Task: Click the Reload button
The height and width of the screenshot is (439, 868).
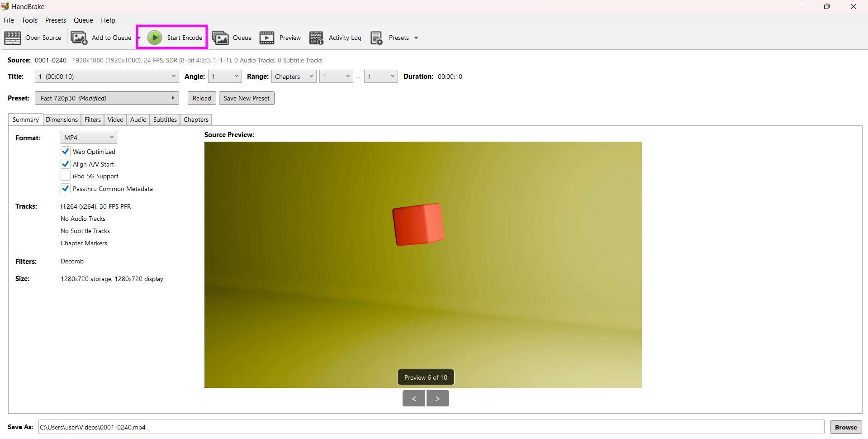Action: click(202, 98)
